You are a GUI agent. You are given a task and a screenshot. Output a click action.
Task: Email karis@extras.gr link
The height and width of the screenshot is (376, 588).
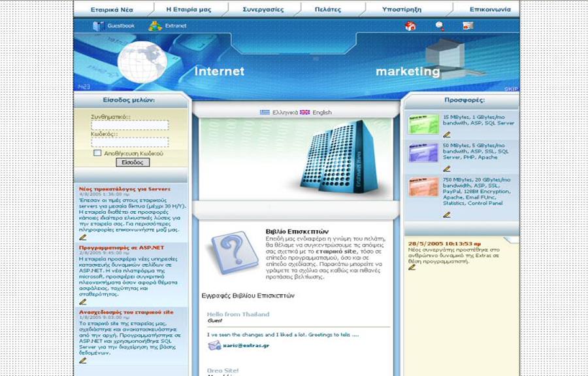tap(246, 345)
